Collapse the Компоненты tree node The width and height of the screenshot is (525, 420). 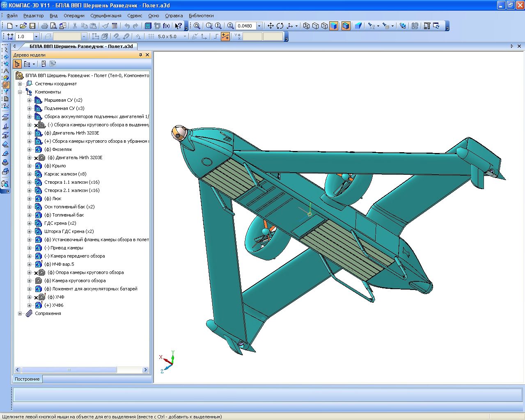[x=20, y=92]
